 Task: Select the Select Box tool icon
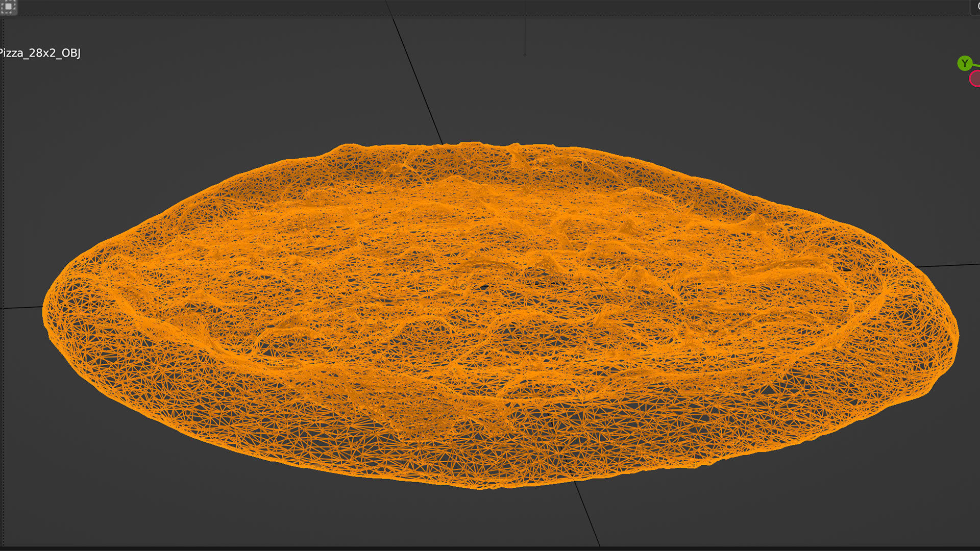click(8, 7)
